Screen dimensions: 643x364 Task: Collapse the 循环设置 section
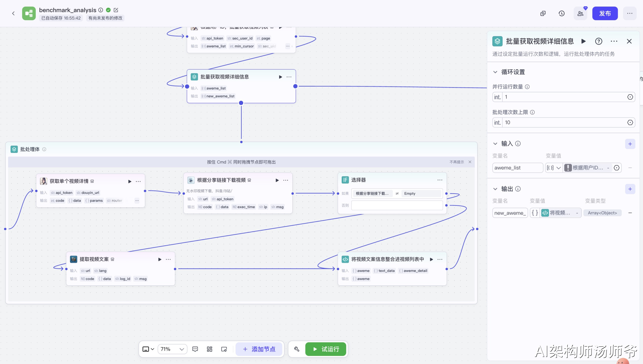(495, 72)
